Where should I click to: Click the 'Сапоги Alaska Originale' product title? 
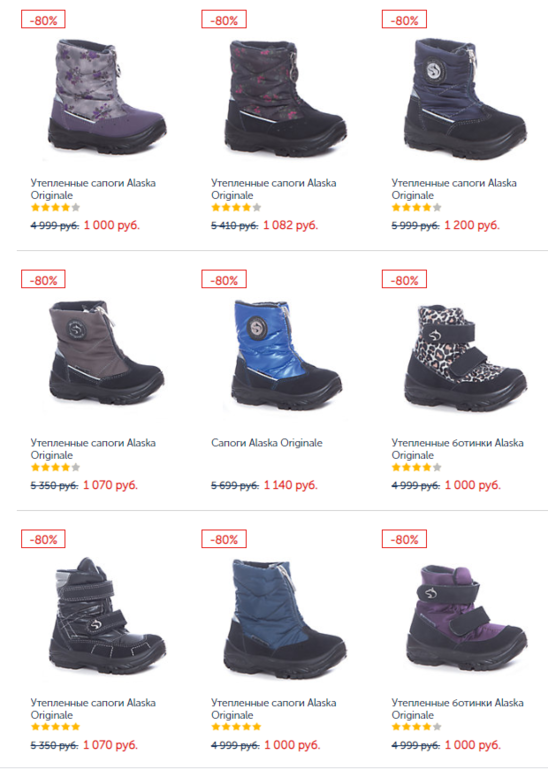click(267, 442)
